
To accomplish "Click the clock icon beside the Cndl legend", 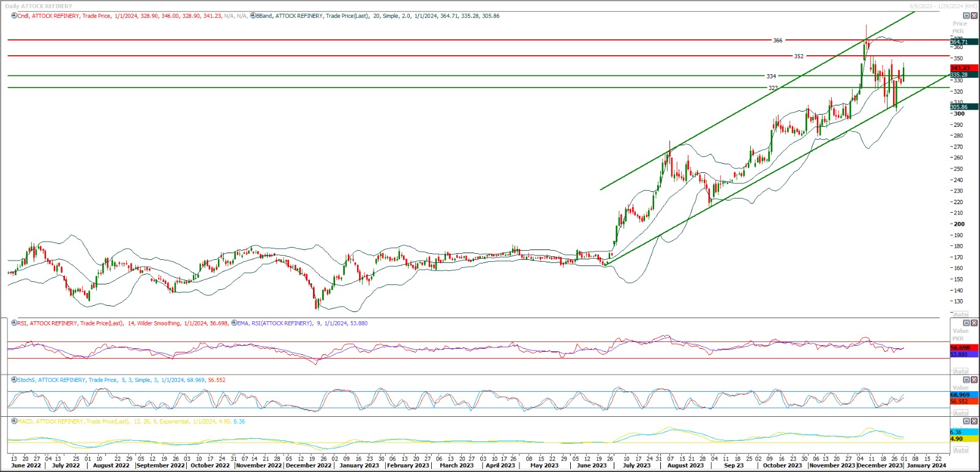I will click(14, 16).
